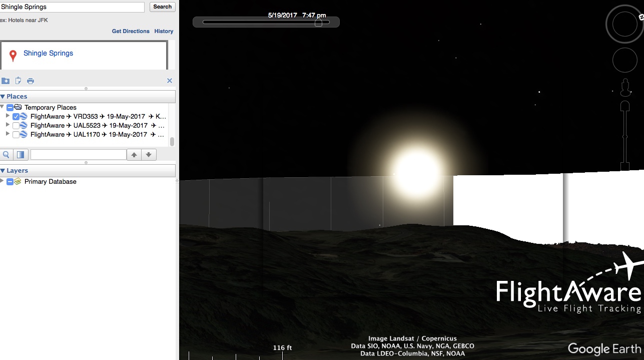
Task: Click the time slider handle
Action: click(x=318, y=23)
